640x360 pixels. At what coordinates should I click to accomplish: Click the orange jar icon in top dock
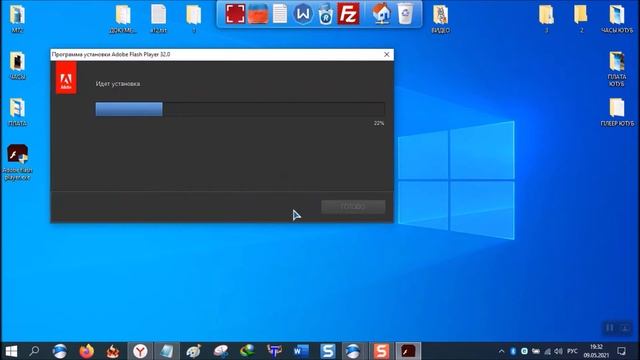(258, 13)
